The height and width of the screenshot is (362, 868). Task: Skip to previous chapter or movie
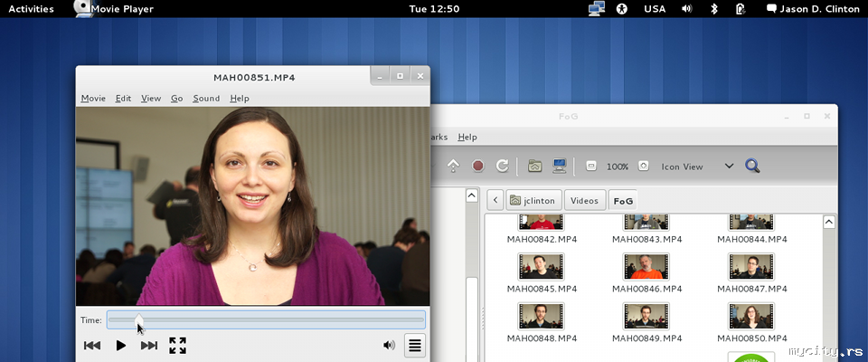coord(92,345)
